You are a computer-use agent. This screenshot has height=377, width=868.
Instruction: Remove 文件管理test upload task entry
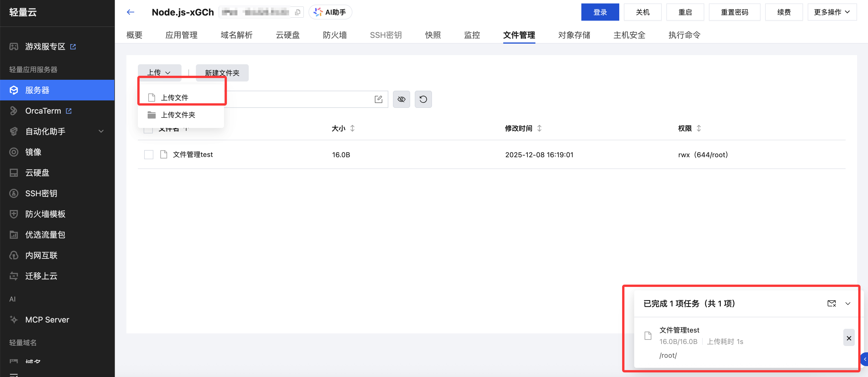[x=849, y=338]
